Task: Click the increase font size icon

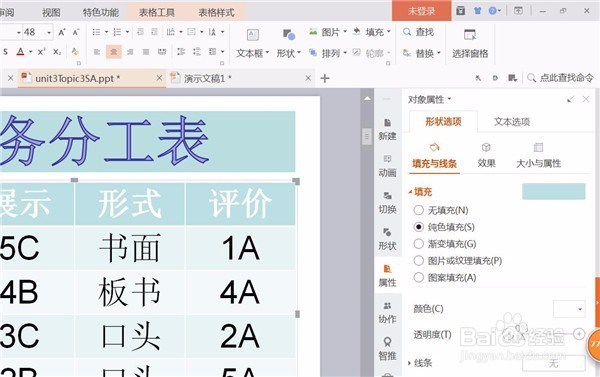Action: point(62,32)
